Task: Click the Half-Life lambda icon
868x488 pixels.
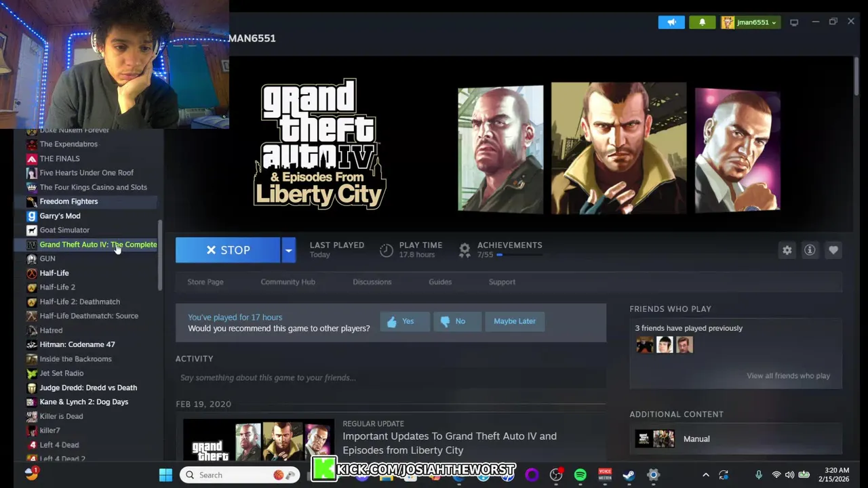Action: [31, 273]
